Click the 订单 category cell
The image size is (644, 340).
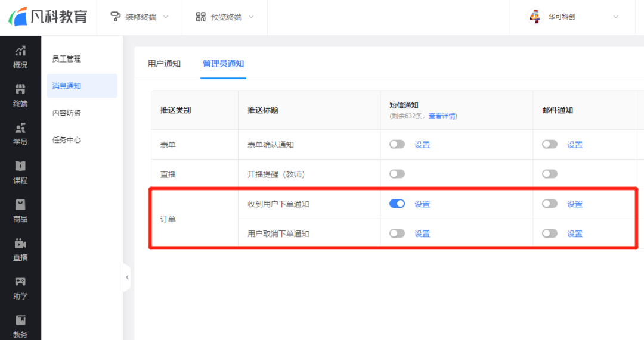(x=194, y=219)
